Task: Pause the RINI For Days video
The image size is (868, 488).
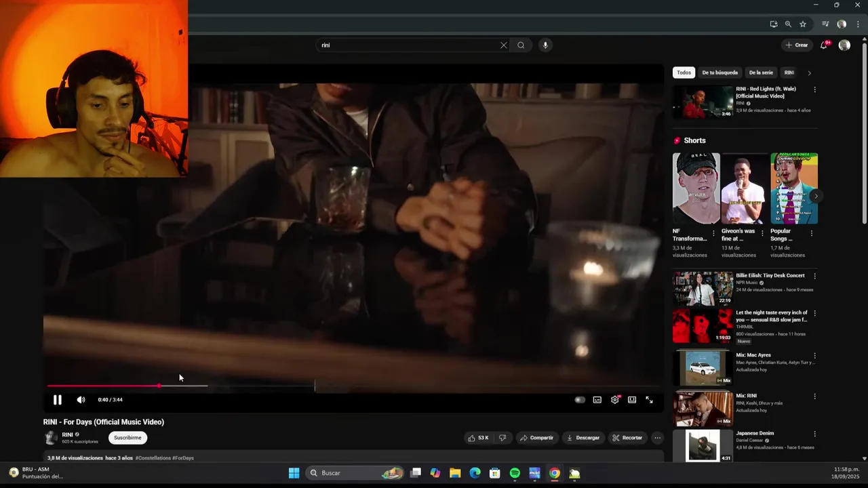Action: pyautogui.click(x=58, y=400)
